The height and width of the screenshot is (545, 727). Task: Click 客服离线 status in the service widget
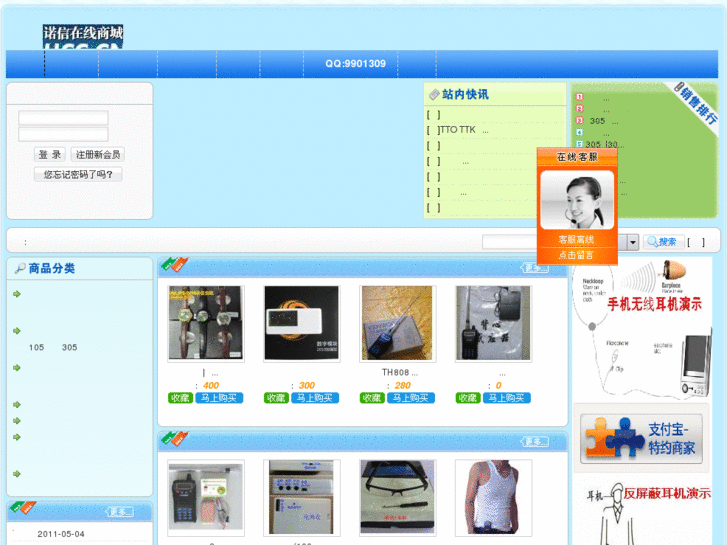pos(576,240)
